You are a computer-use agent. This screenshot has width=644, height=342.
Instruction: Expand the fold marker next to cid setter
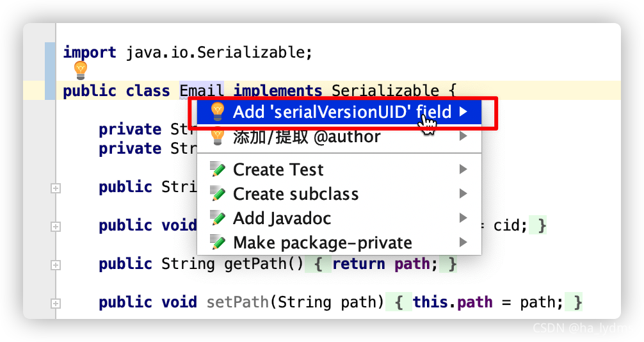(56, 226)
